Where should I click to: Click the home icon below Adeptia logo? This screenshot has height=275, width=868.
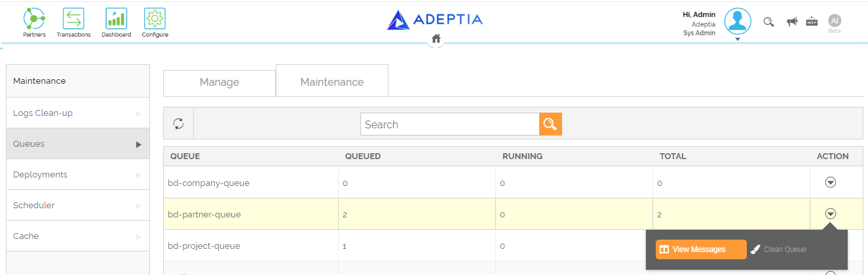click(x=436, y=39)
